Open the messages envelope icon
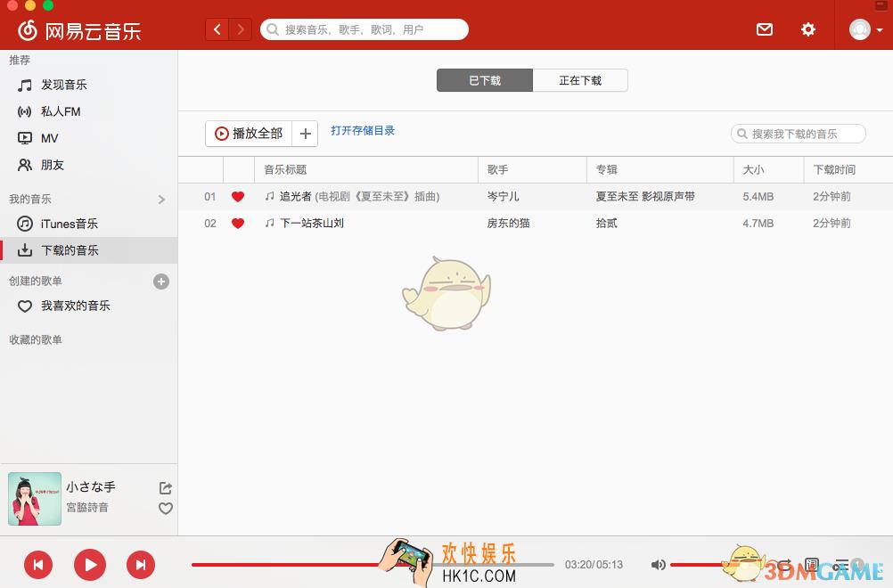This screenshot has width=893, height=588. tap(765, 29)
